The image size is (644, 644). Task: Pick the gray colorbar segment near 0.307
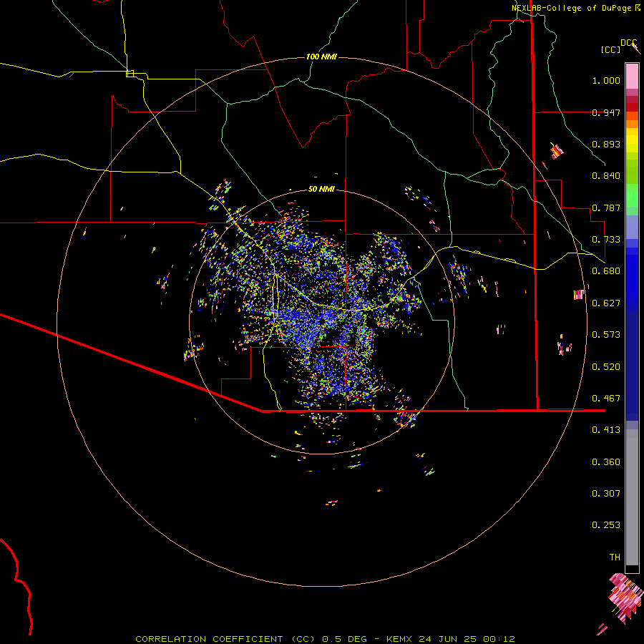632,497
